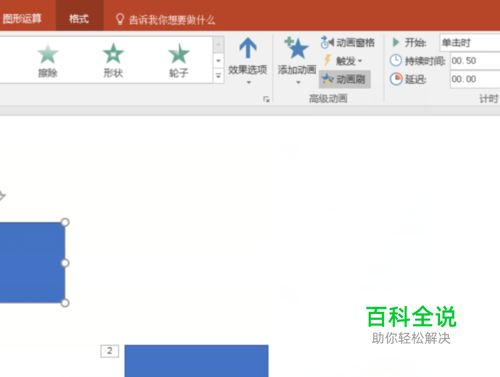The image size is (500, 377).
Task: Open the 触发 trigger dropdown
Action: point(343,61)
